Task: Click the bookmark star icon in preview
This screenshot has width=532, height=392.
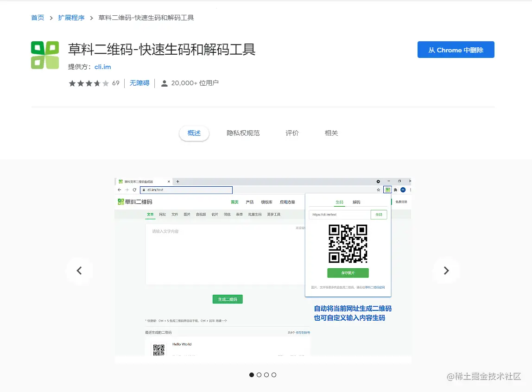Action: coord(378,190)
